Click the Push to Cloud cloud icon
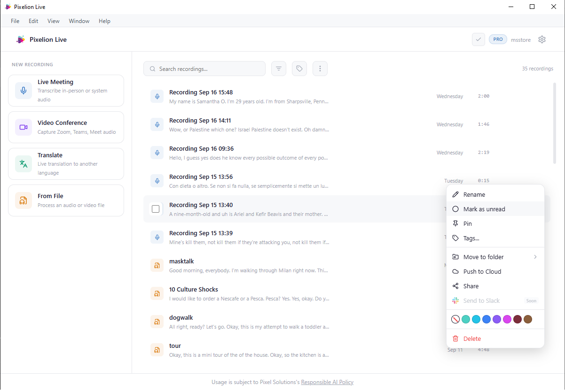Screen dimensions: 565x392 (x=455, y=271)
